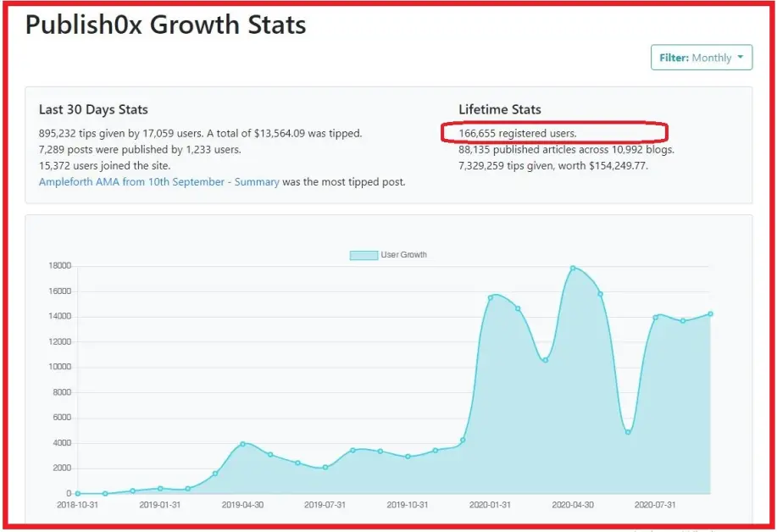Image resolution: width=777 pixels, height=532 pixels.
Task: Click the x-axis label 2020-04-30
Action: click(x=573, y=505)
